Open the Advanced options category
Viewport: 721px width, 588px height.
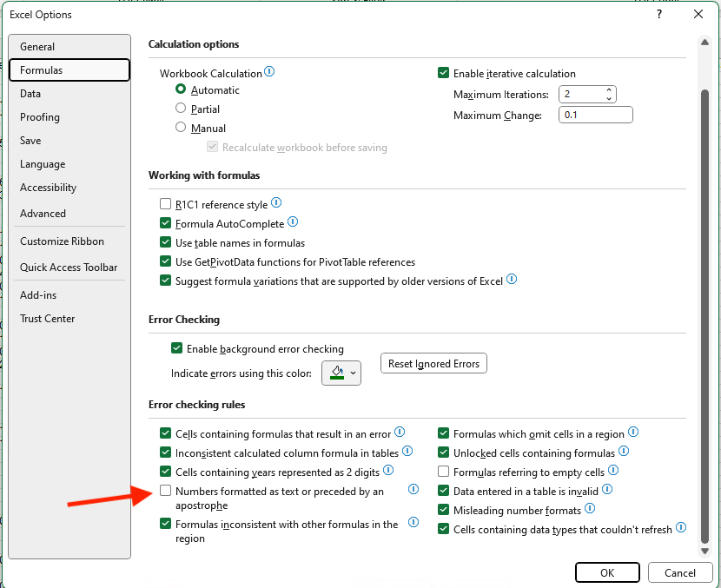43,213
